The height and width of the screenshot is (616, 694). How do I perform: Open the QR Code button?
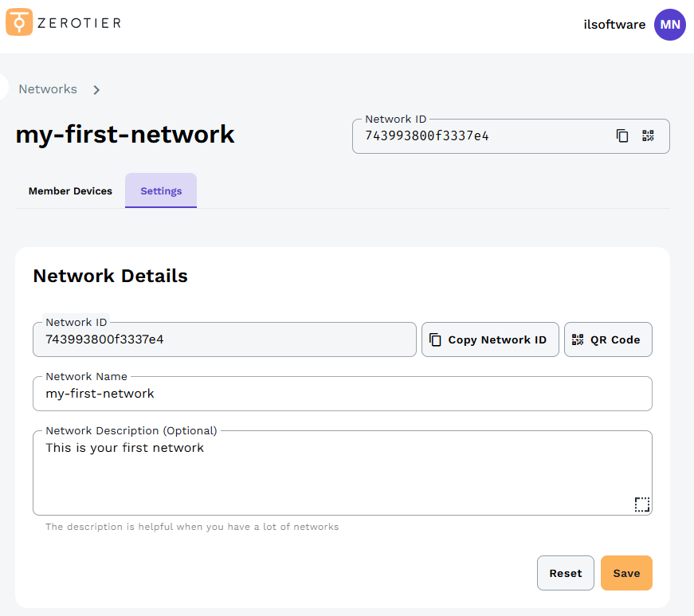click(608, 339)
